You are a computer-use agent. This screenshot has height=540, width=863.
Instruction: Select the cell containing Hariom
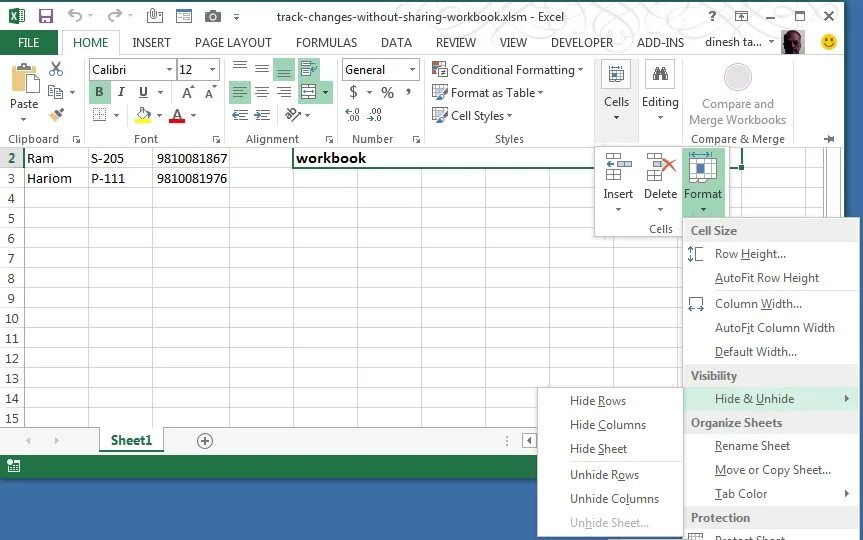tap(56, 178)
